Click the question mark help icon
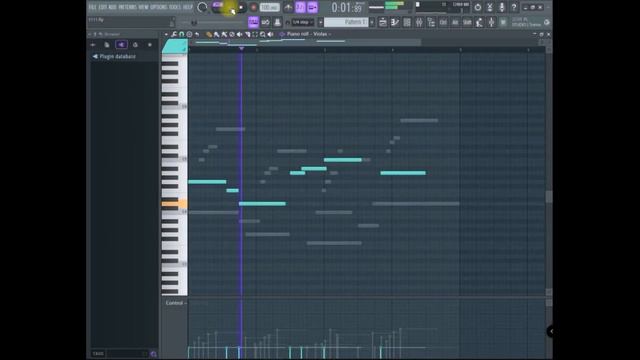This screenshot has height=360, width=640. pos(514,7)
